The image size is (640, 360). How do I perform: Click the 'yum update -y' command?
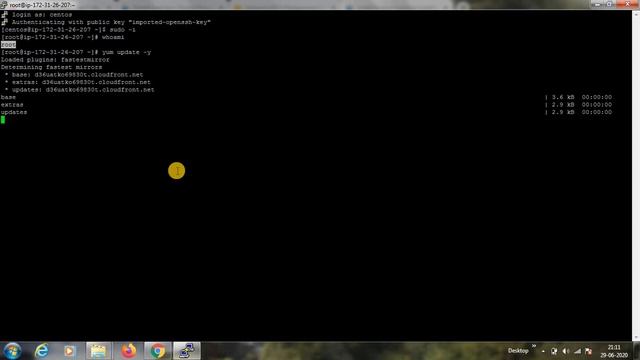[x=127, y=52]
